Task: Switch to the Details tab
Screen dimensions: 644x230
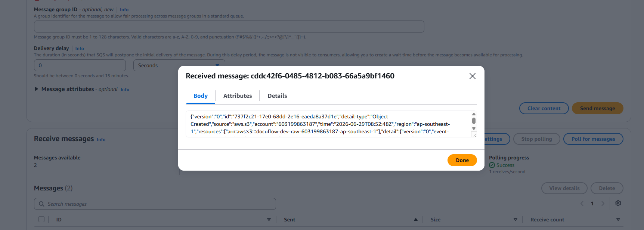Action: click(277, 96)
